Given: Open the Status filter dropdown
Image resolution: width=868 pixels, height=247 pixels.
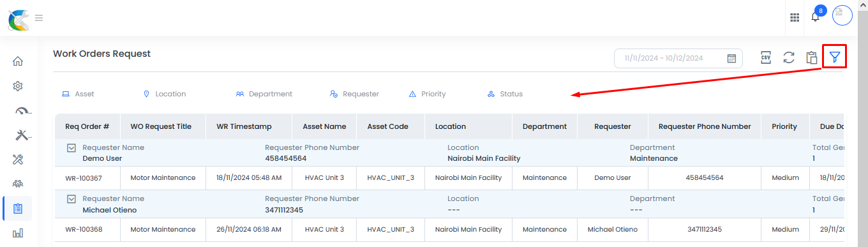Looking at the screenshot, I should 505,94.
